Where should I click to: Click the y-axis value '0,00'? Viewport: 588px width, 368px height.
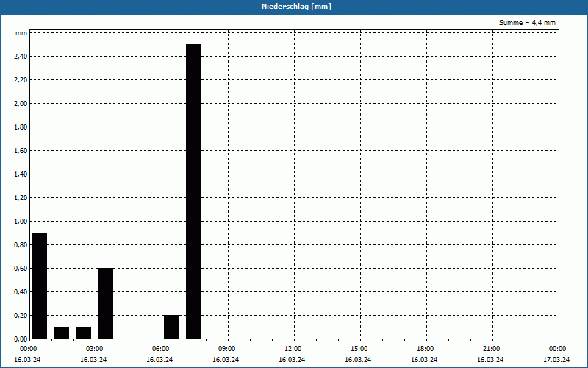[x=21, y=339]
